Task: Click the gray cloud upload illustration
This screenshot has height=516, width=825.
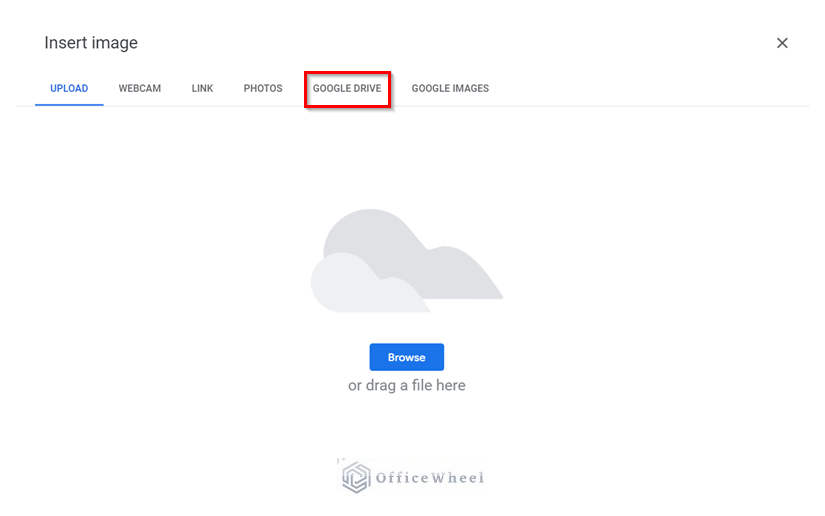Action: point(407,260)
